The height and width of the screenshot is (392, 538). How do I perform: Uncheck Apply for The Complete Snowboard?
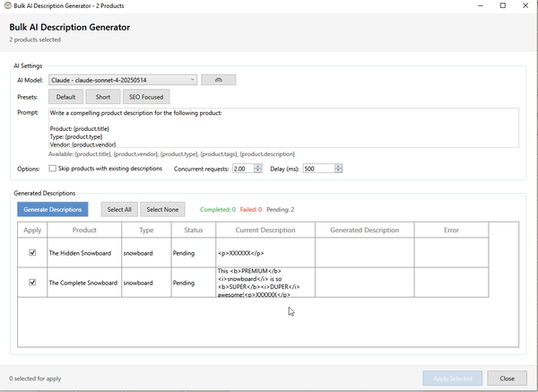point(32,283)
